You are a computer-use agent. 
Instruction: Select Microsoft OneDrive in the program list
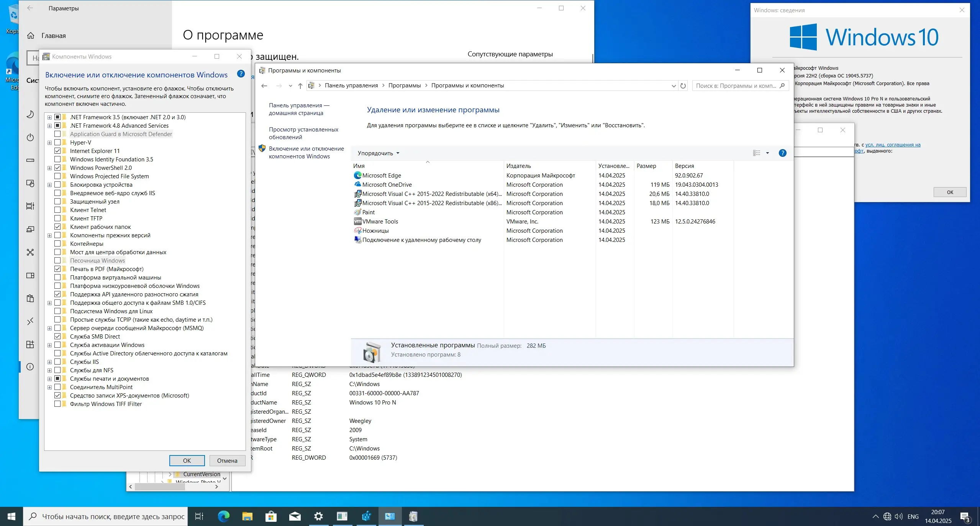387,185
